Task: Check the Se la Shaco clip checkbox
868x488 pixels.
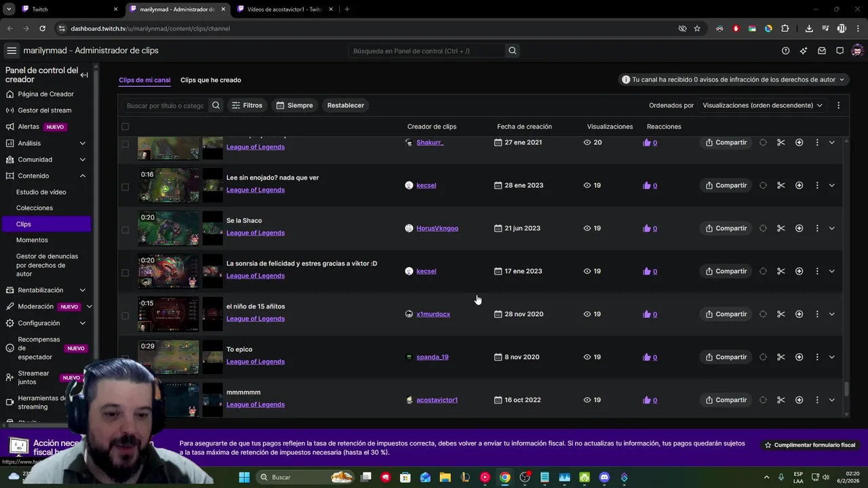Action: [125, 230]
